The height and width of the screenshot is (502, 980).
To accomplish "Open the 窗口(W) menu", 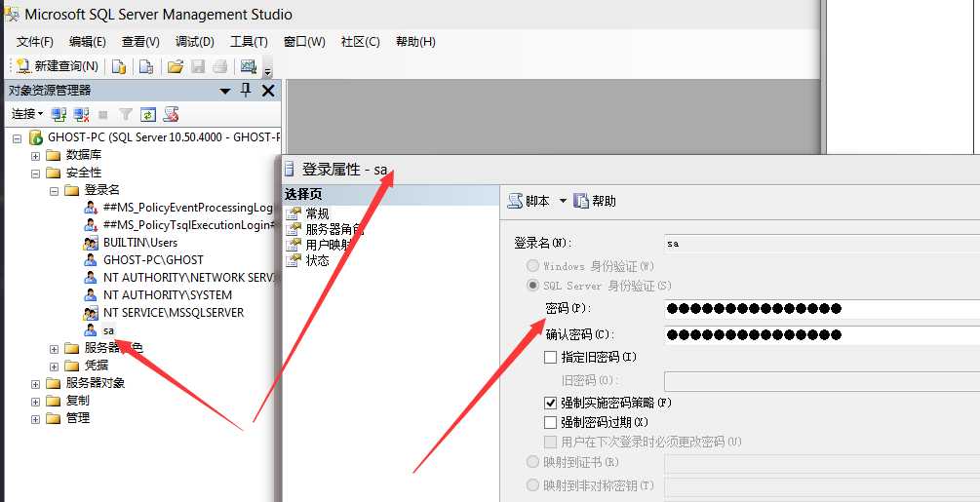I will pos(304,42).
